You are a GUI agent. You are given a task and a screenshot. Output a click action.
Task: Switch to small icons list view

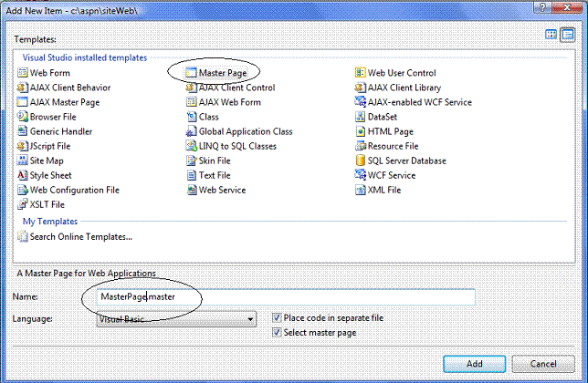[x=568, y=35]
